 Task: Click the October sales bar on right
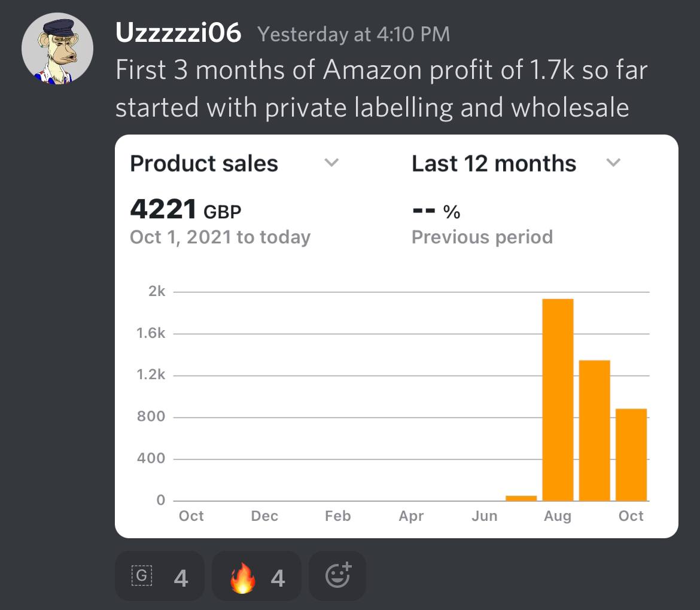pyautogui.click(x=631, y=455)
